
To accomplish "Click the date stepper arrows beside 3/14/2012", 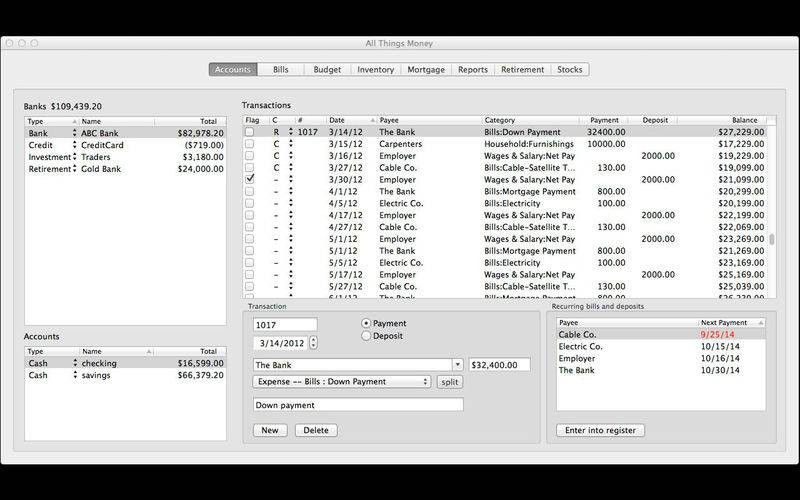I will [x=313, y=343].
